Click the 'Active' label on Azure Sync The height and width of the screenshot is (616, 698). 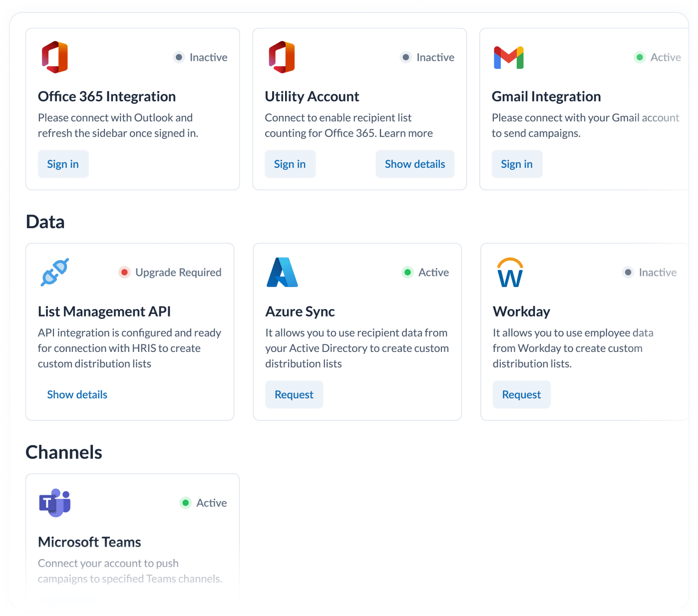pos(433,273)
